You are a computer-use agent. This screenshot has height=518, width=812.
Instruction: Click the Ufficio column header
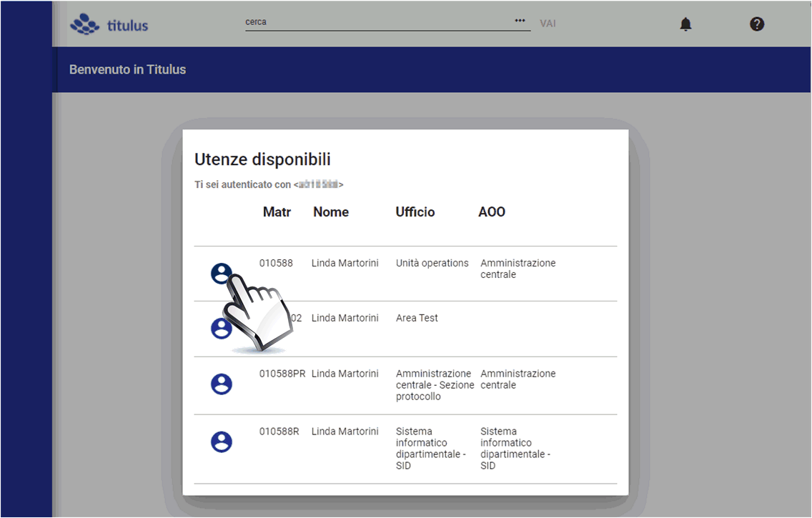(x=415, y=212)
